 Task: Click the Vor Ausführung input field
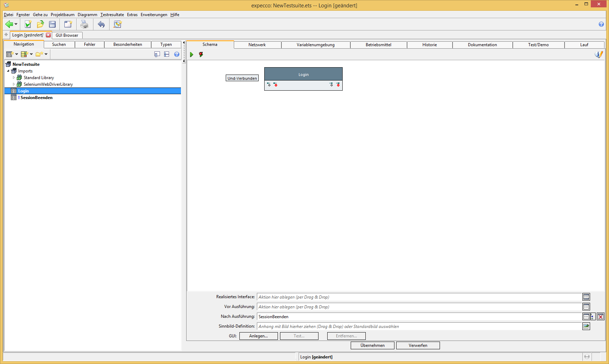coord(419,307)
